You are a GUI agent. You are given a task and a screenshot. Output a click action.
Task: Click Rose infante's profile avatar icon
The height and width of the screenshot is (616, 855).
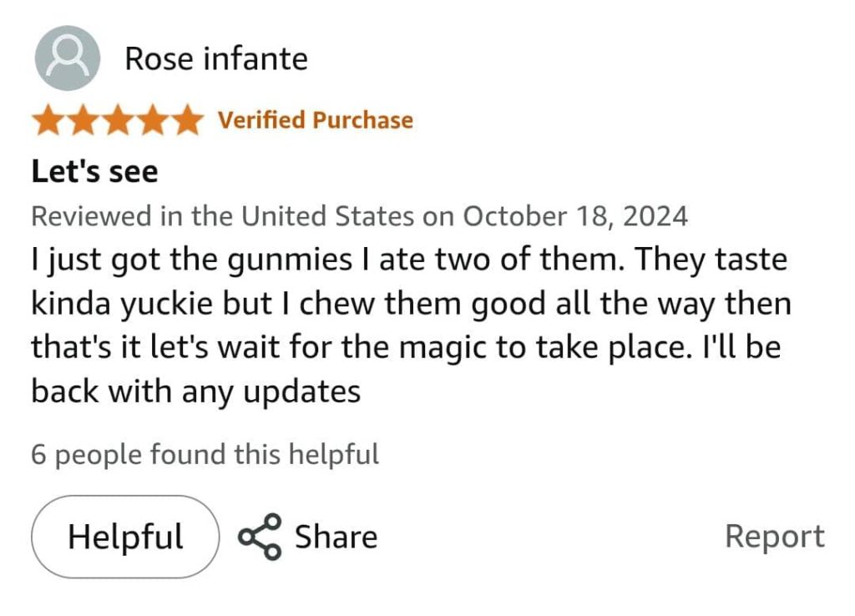pyautogui.click(x=68, y=58)
